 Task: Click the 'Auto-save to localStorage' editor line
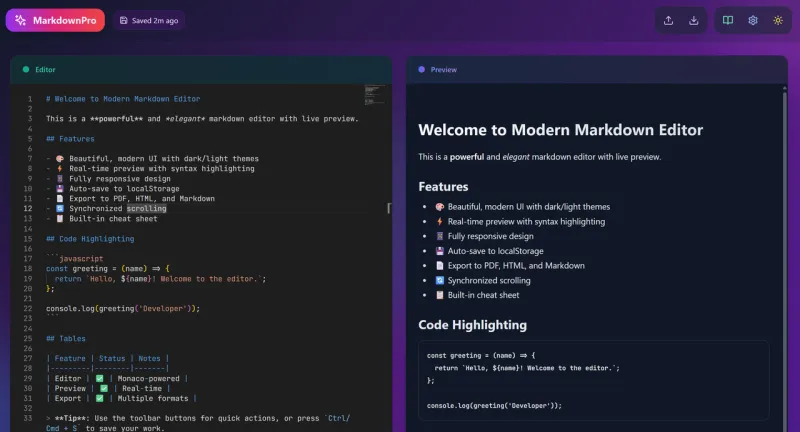[113, 189]
